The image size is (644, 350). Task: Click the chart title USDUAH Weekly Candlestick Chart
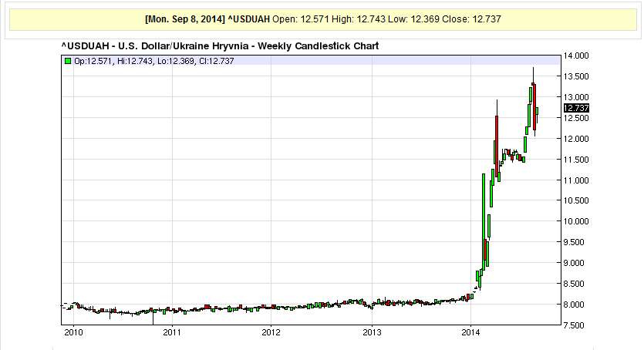220,46
